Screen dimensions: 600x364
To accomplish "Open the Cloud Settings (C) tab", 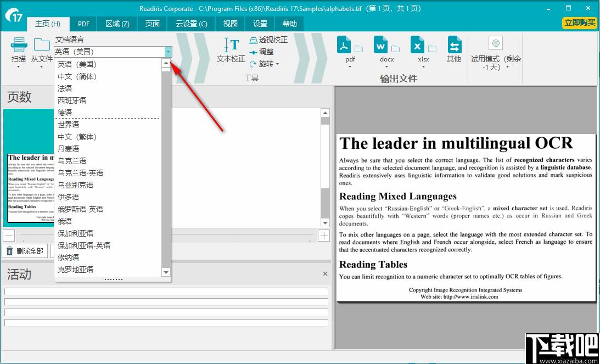I will tap(192, 24).
